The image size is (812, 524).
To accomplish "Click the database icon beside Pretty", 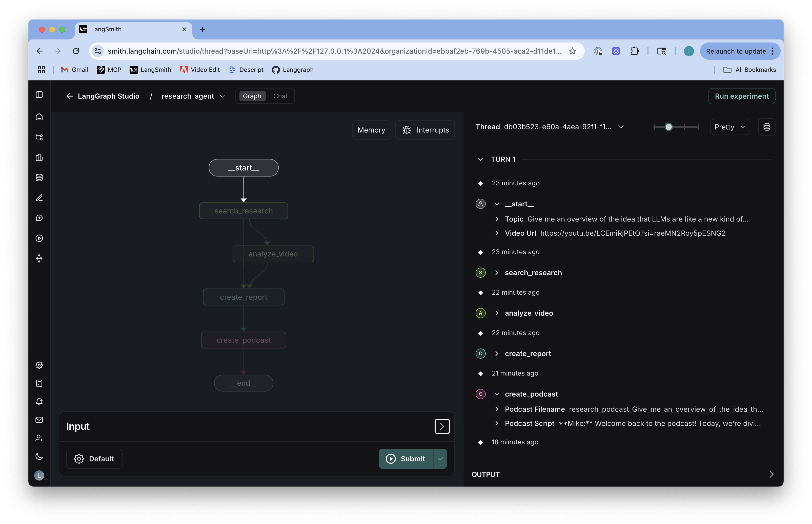I will pos(766,127).
